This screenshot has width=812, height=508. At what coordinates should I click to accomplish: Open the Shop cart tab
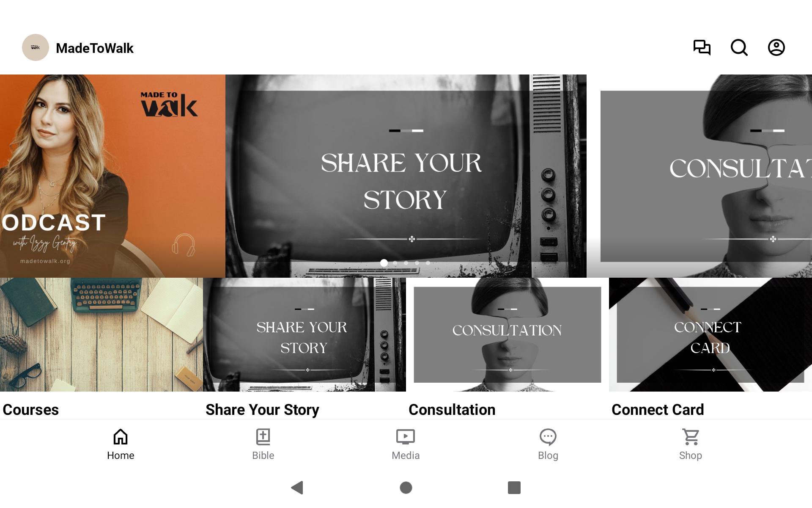click(691, 444)
